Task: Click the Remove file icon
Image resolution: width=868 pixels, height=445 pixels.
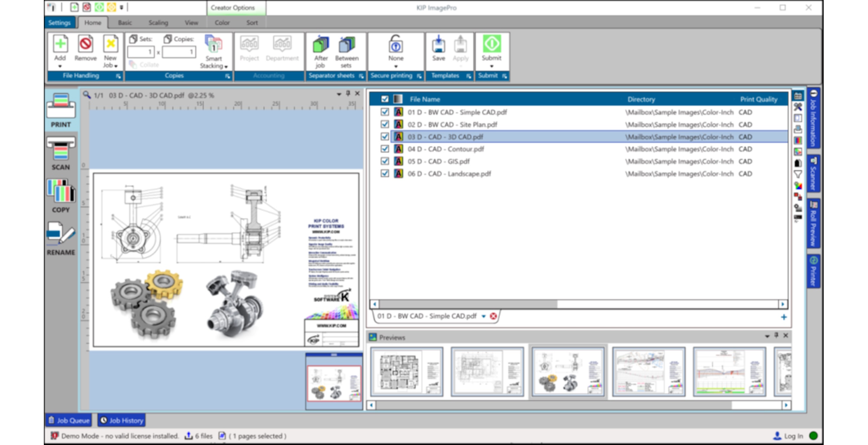Action: pyautogui.click(x=85, y=44)
